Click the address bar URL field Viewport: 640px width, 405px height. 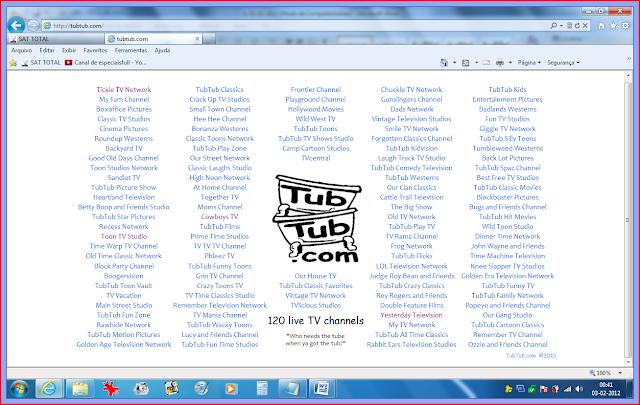pyautogui.click(x=294, y=26)
